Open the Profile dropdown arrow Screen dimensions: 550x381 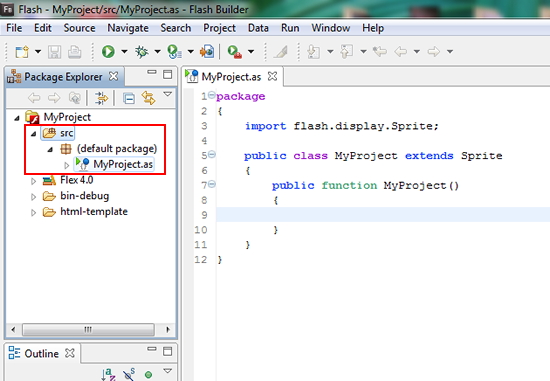(x=190, y=52)
